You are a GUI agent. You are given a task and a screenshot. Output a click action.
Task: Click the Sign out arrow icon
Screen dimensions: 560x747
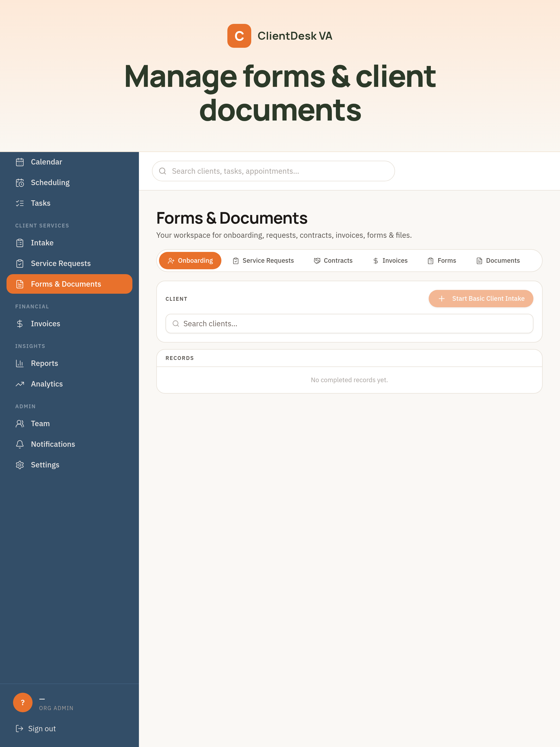pos(20,729)
